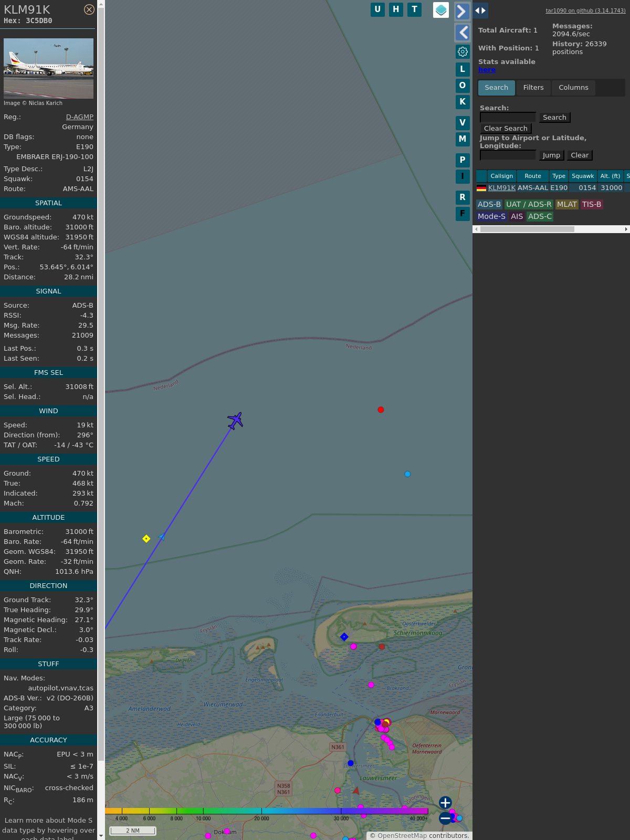Click the TIS-B source legend
Image resolution: width=630 pixels, height=840 pixels.
(592, 205)
